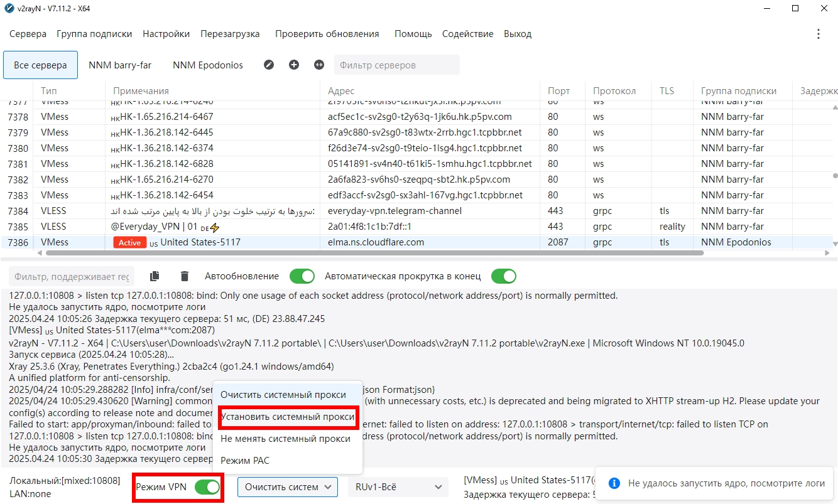Select server row 7380 HK-1.36.218.142-6374
The height and width of the screenshot is (504, 838).
(x=416, y=148)
